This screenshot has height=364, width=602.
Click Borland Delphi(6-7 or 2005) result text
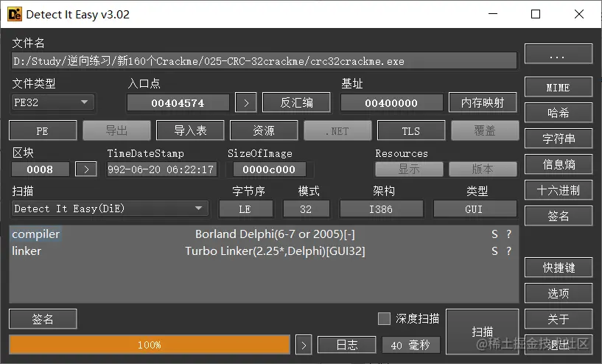[x=275, y=234]
